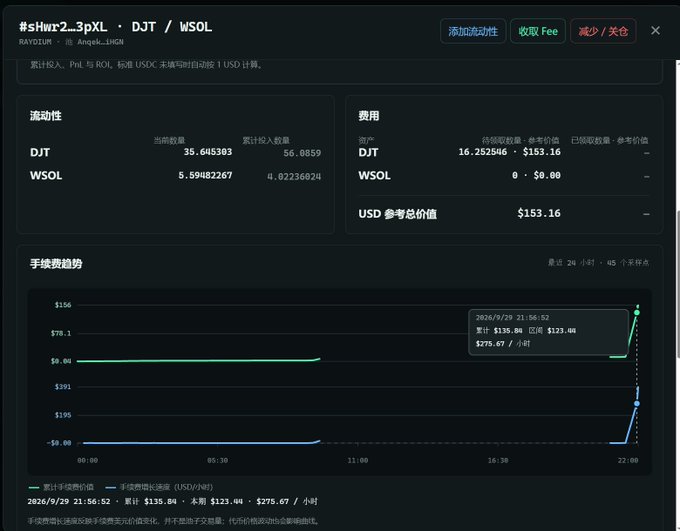This screenshot has height=531, width=680.
Task: Click DJT pending fee 16.252546 · $153.16
Action: pyautogui.click(x=509, y=152)
